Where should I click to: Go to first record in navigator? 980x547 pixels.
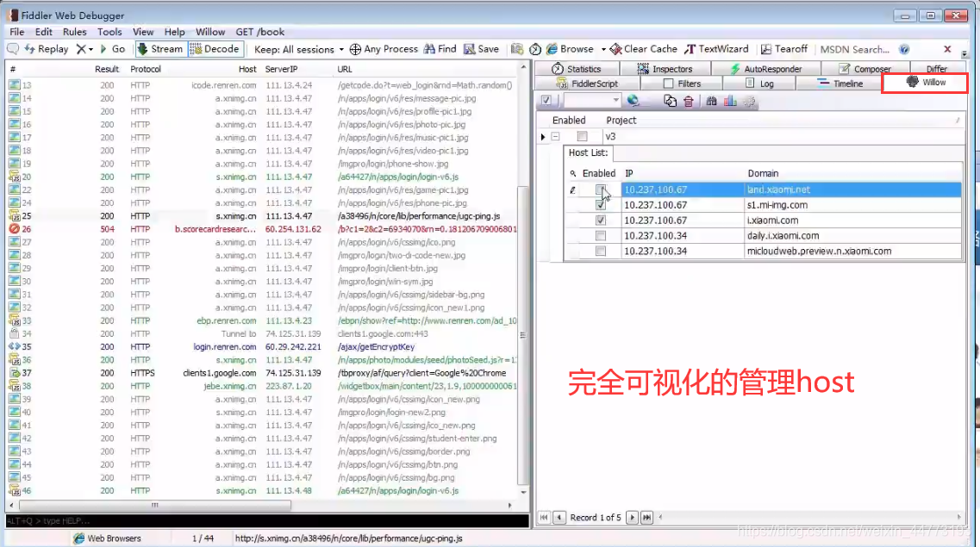tap(544, 518)
